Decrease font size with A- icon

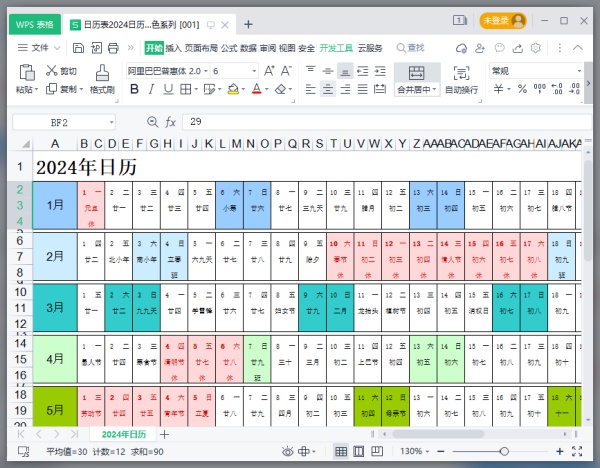click(x=286, y=71)
